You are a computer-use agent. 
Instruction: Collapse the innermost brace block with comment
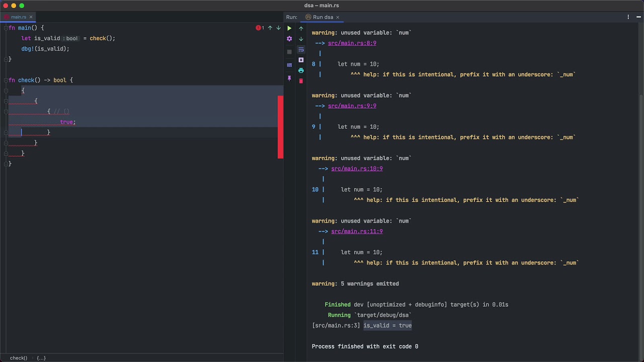(6, 112)
